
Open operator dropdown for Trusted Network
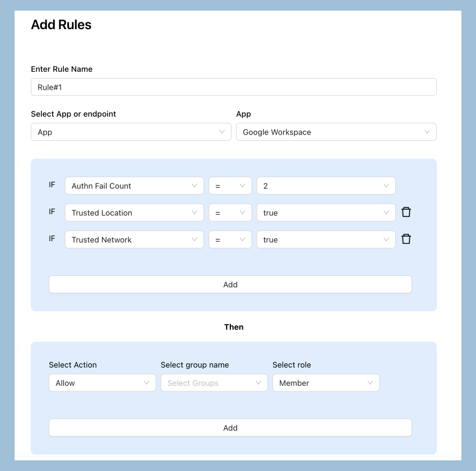(x=230, y=240)
